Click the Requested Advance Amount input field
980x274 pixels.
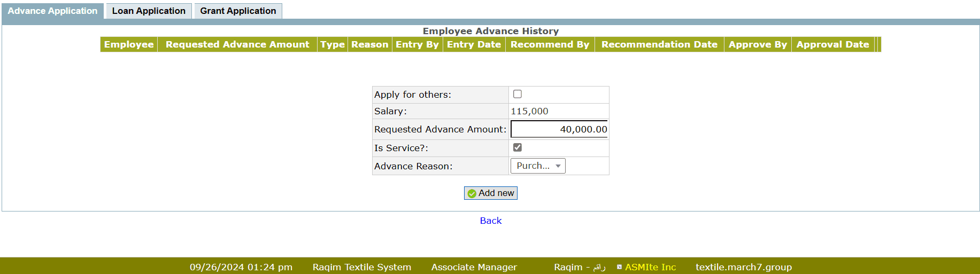(x=559, y=129)
